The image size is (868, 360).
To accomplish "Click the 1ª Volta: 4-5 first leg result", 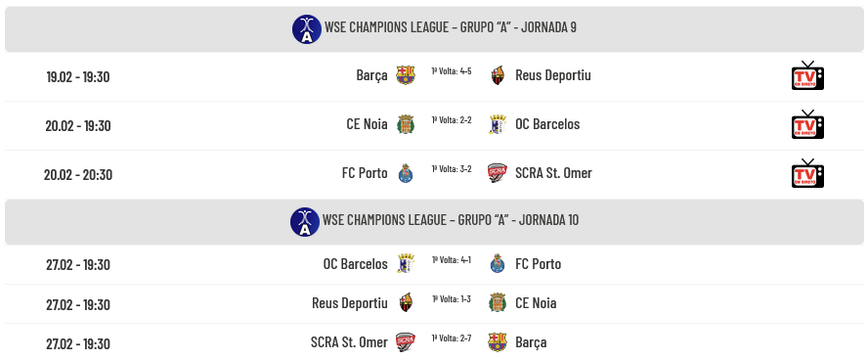I will [x=452, y=70].
